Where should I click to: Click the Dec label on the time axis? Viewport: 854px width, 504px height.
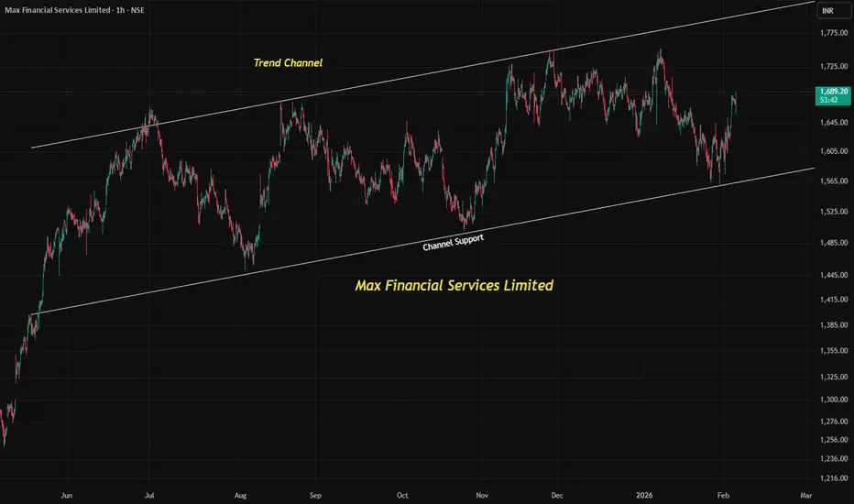(x=556, y=496)
